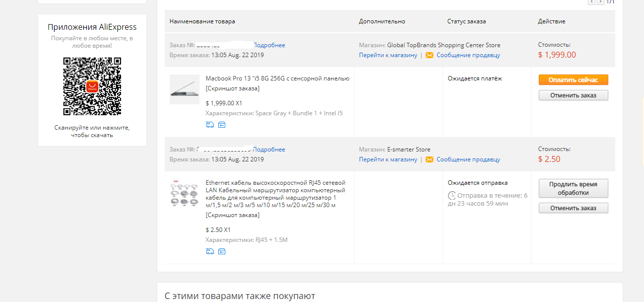Open Macbook Pro 13 product title link
Screen dimensions: 644x302
(277, 78)
